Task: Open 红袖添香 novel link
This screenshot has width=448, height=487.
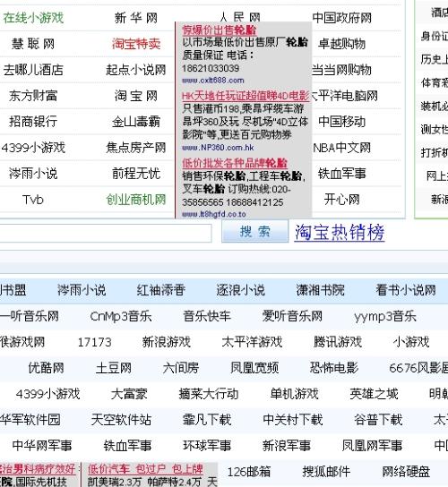Action: click(161, 290)
